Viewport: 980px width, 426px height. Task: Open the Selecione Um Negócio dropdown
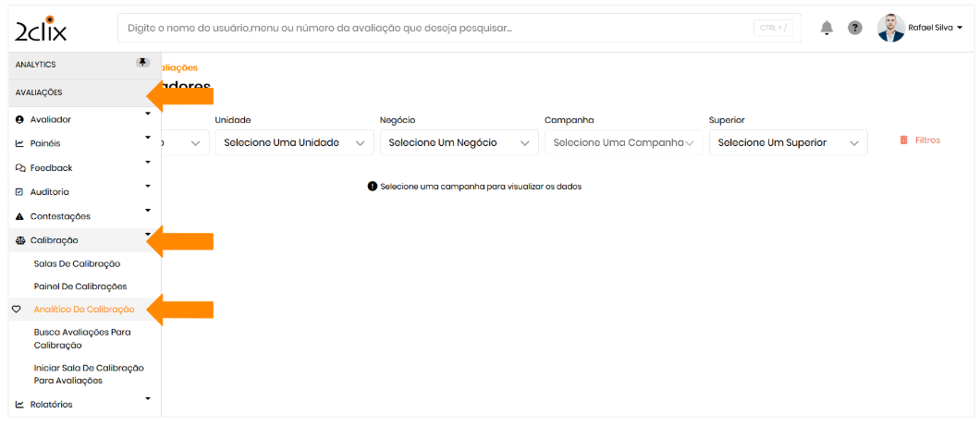[x=459, y=143]
